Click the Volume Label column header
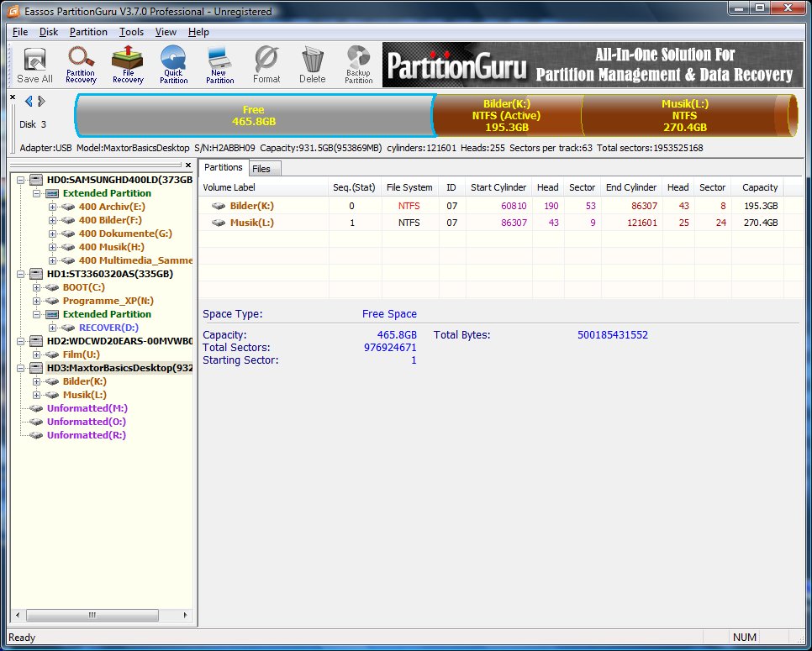Image resolution: width=812 pixels, height=651 pixels. (x=264, y=187)
